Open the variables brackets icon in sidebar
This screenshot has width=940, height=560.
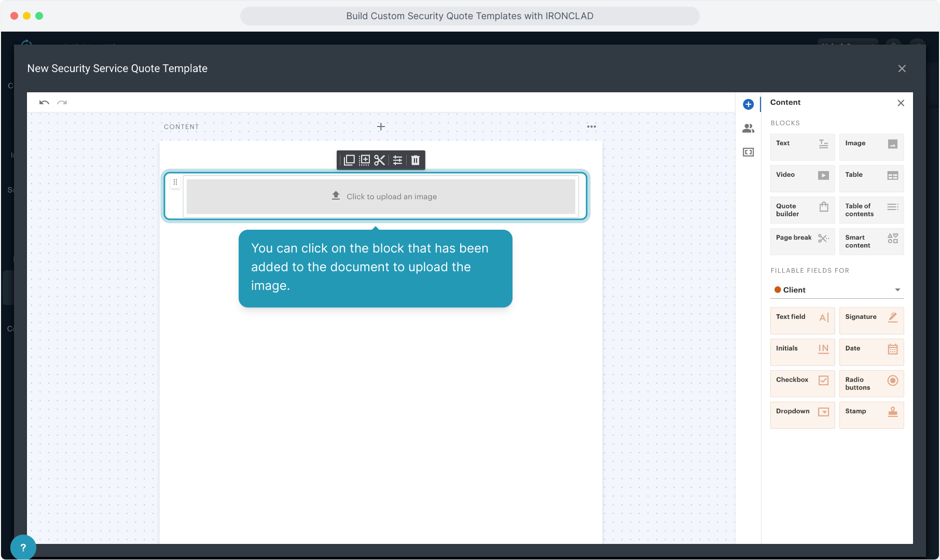click(x=748, y=152)
